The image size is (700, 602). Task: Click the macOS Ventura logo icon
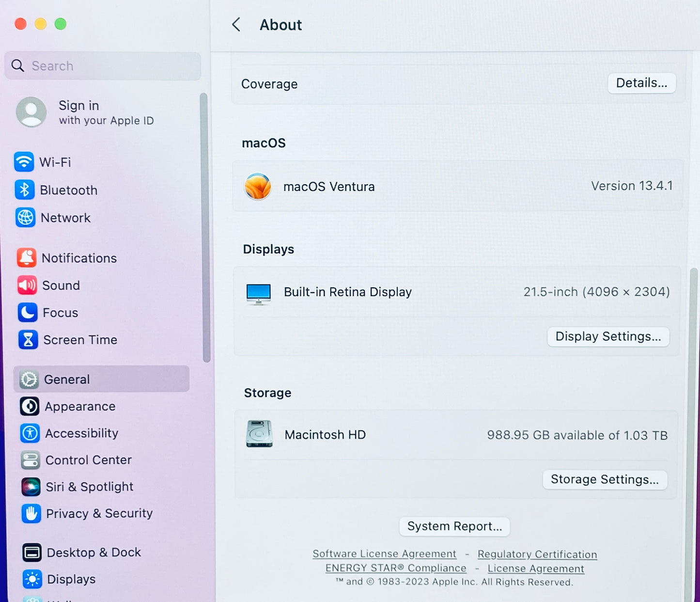point(258,186)
